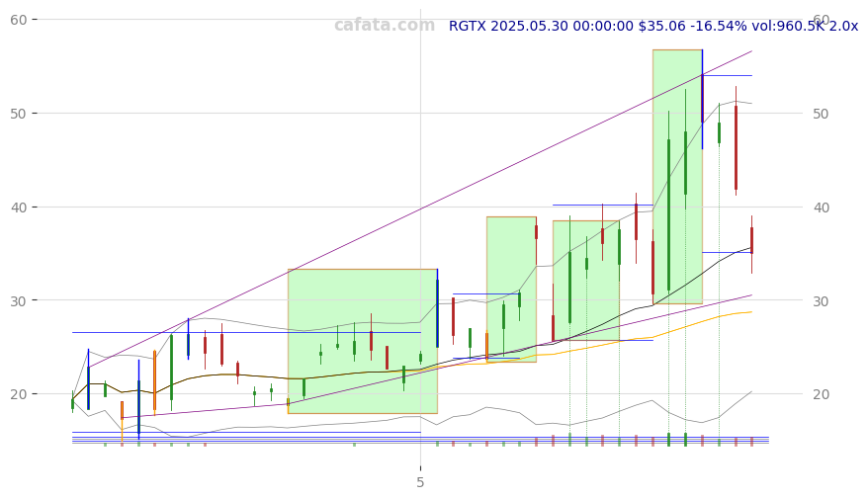
Task: Select the widest green shaded box spanning 18 to 33
Action: (x=363, y=341)
